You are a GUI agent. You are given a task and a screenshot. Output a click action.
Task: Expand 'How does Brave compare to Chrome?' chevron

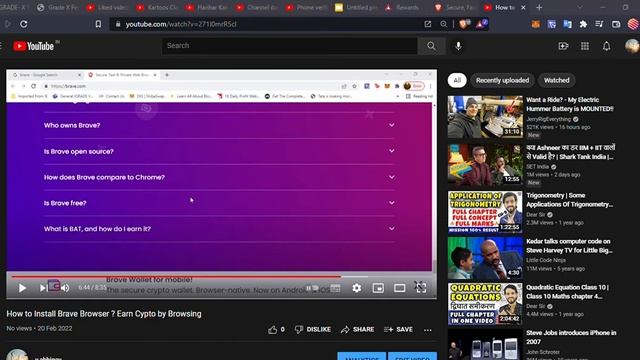pyautogui.click(x=391, y=177)
